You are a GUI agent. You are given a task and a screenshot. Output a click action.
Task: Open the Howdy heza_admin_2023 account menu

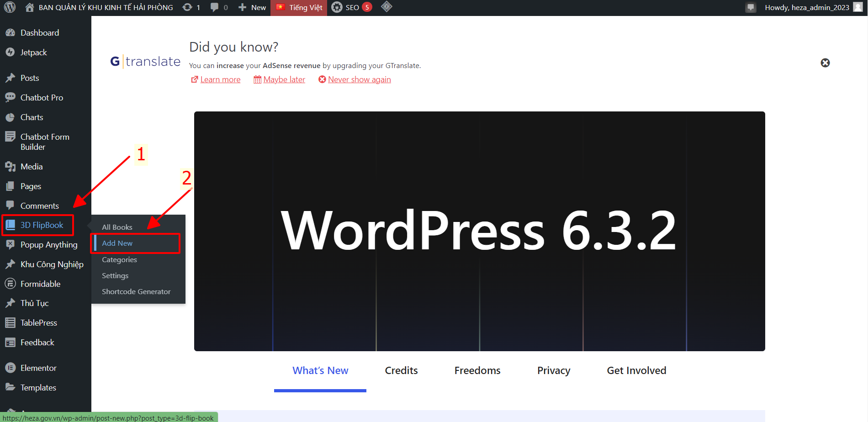806,7
